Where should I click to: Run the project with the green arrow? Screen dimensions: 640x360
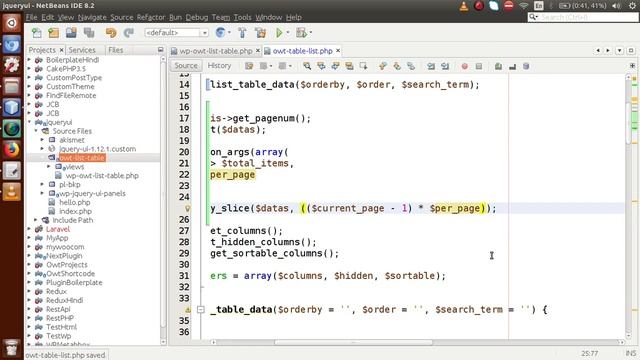click(x=279, y=33)
